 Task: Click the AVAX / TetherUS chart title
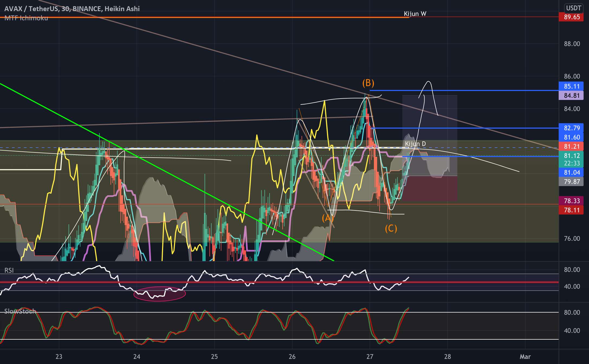72,9
